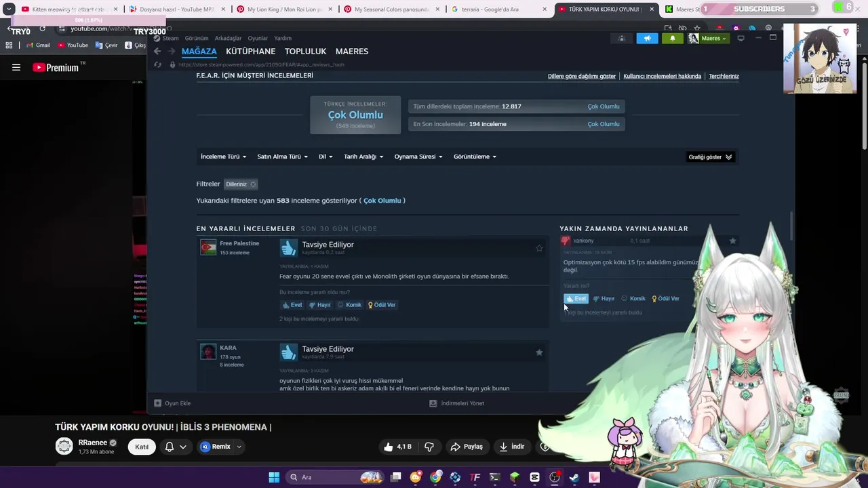Image resolution: width=868 pixels, height=488 pixels.
Task: Vote Hayır on Free Palestine review
Action: pos(320,305)
